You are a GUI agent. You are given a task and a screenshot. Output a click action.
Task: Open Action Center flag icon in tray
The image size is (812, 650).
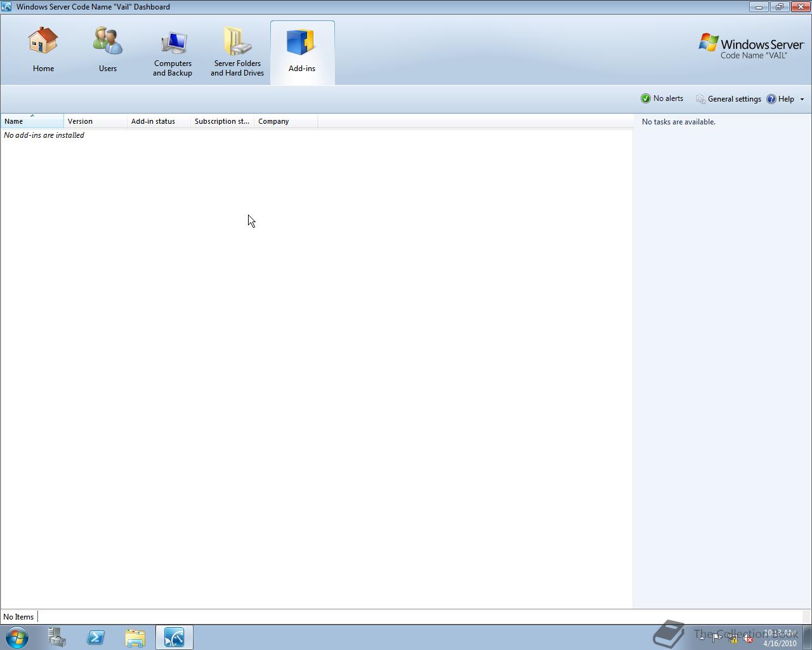pos(717,638)
